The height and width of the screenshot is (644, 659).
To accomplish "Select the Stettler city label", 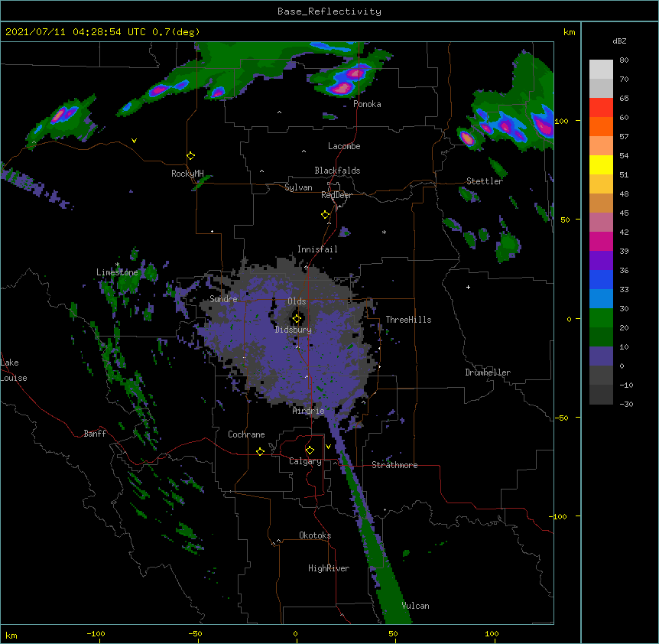I will click(485, 181).
